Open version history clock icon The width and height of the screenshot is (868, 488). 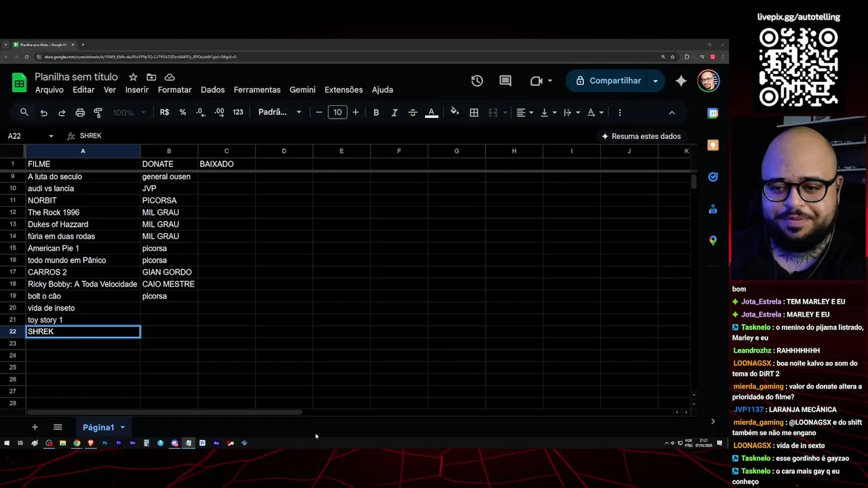pyautogui.click(x=477, y=81)
